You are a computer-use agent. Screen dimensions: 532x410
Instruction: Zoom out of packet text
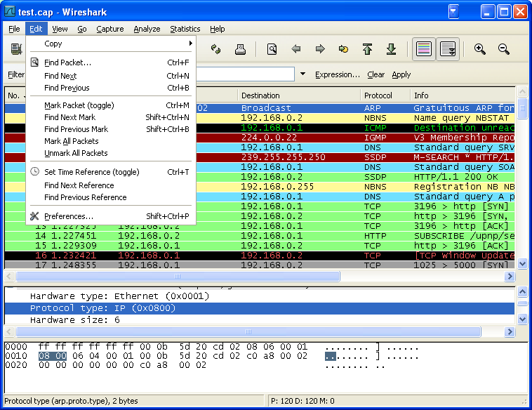[504, 49]
